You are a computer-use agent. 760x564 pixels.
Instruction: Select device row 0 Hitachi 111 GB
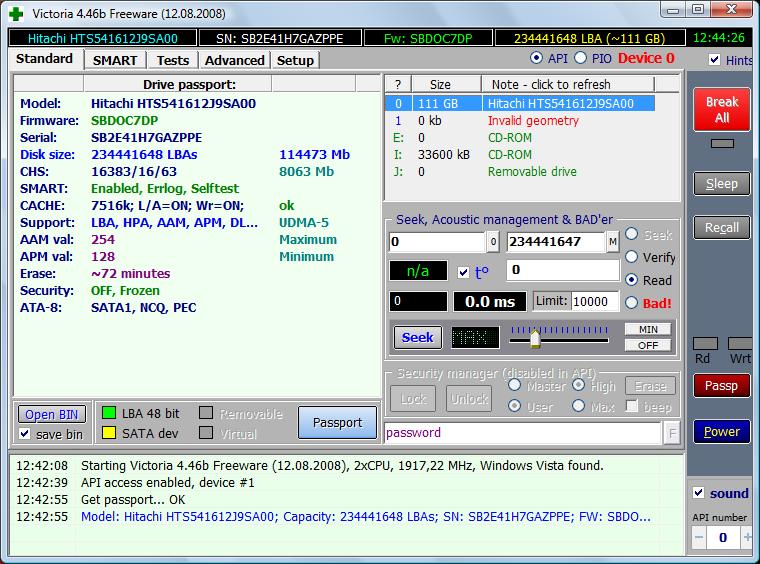[520, 103]
